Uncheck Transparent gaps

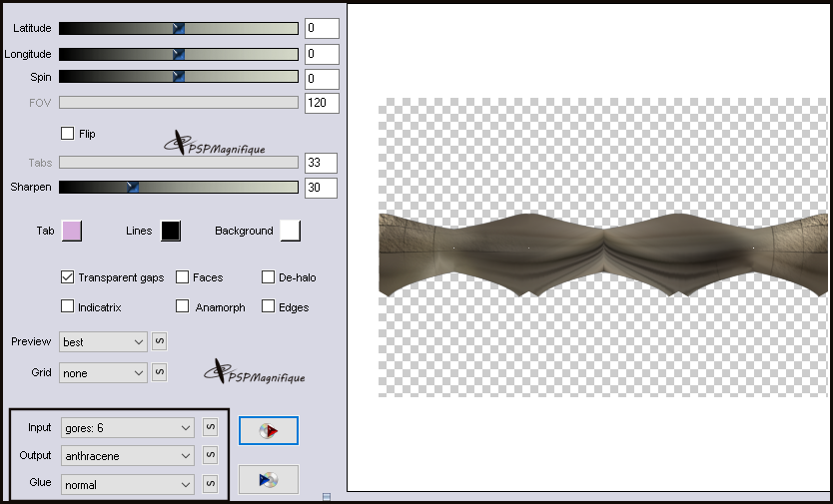click(68, 277)
